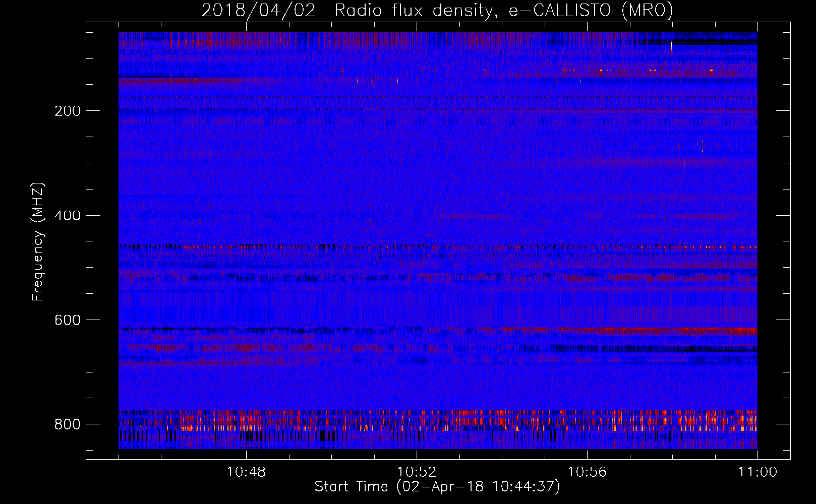Click the '10:52' time axis label
Image resolution: width=816 pixels, height=504 pixels.
(x=417, y=472)
